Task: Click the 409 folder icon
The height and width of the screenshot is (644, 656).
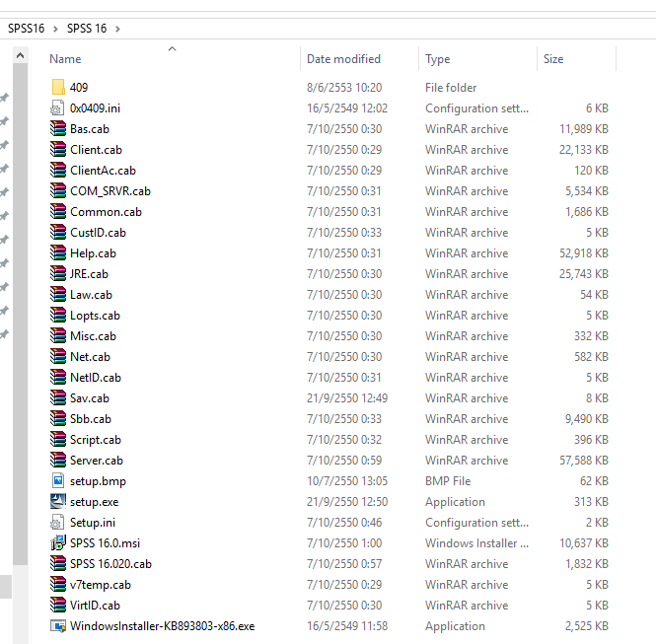Action: [x=57, y=88]
